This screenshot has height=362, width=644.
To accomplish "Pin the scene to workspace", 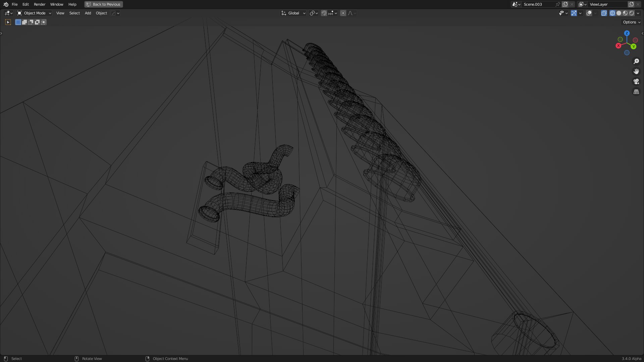I will tap(558, 4).
